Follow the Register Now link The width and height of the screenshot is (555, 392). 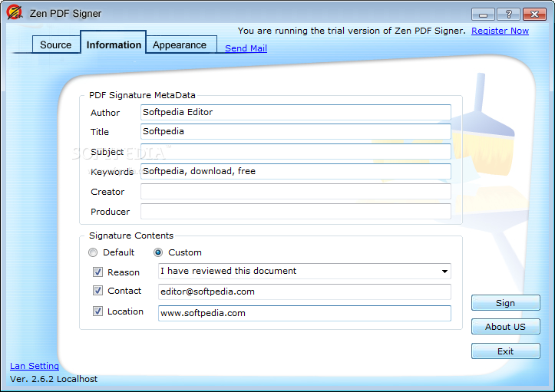coord(500,31)
